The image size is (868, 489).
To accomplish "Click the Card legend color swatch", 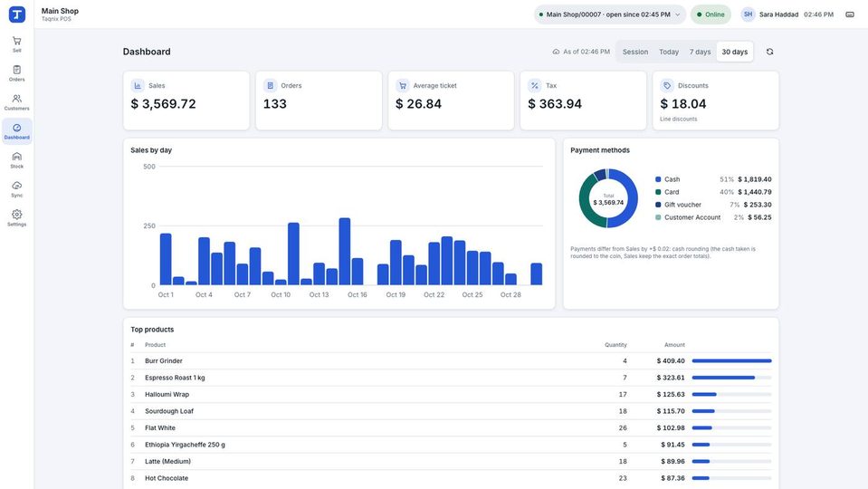I will point(658,192).
